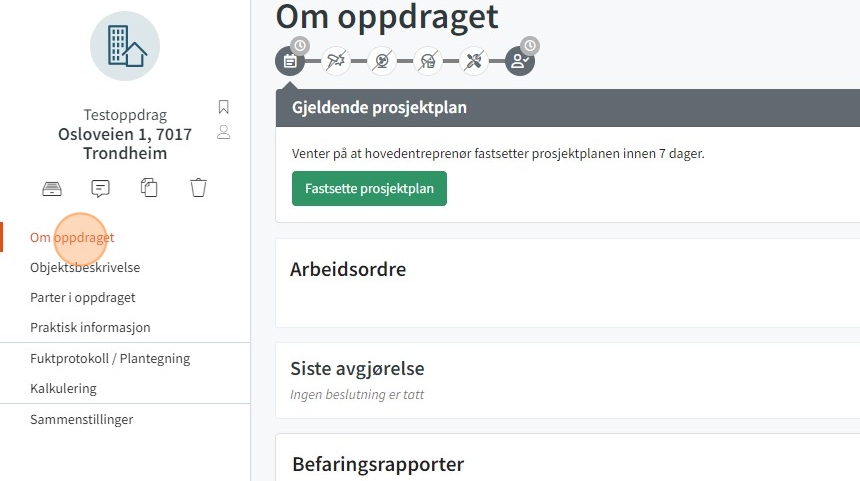Select the last person-check step icon
860x481 pixels.
click(520, 61)
